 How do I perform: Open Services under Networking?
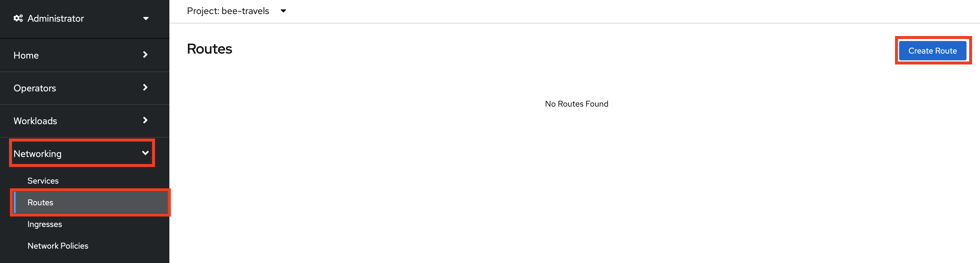43,181
